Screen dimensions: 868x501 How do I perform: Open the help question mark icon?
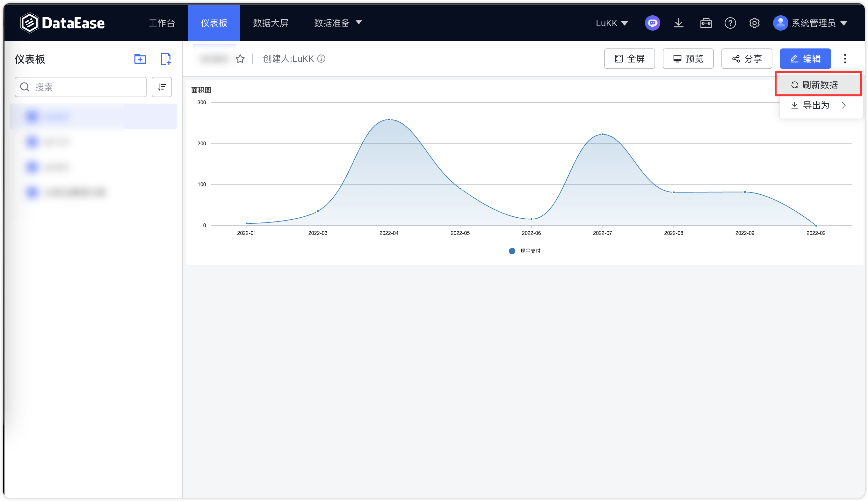pos(730,23)
